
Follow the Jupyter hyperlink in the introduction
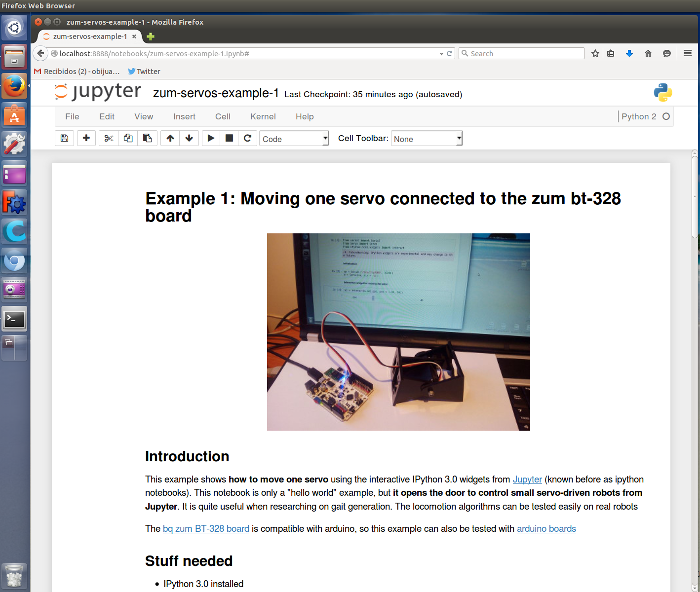[x=527, y=480]
